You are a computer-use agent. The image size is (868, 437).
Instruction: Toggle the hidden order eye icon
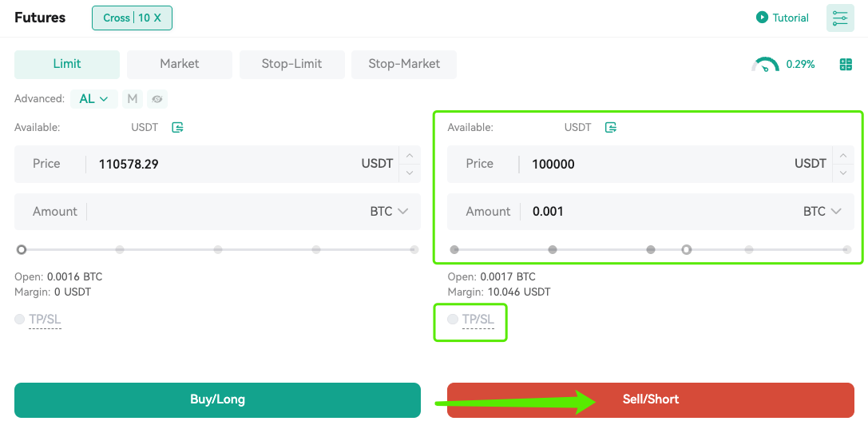[157, 98]
